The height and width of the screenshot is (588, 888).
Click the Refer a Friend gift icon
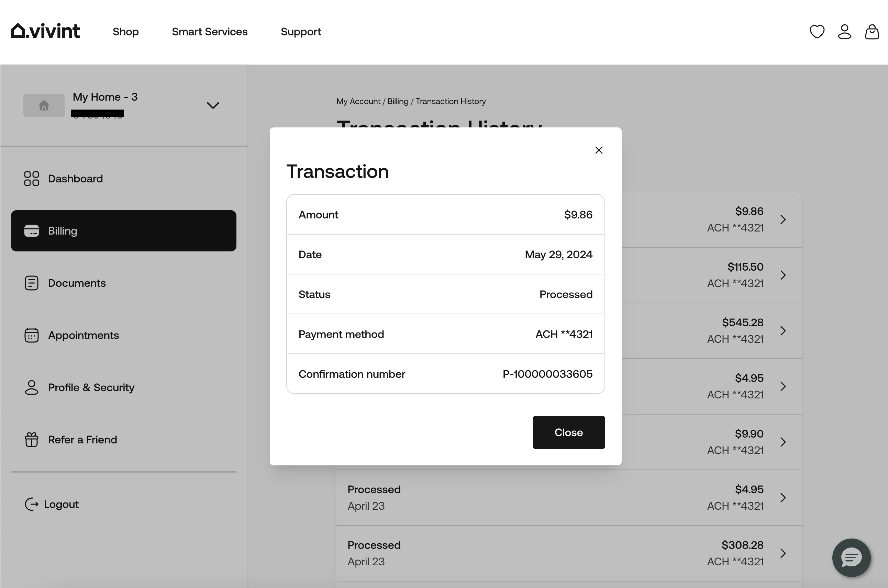pos(32,440)
